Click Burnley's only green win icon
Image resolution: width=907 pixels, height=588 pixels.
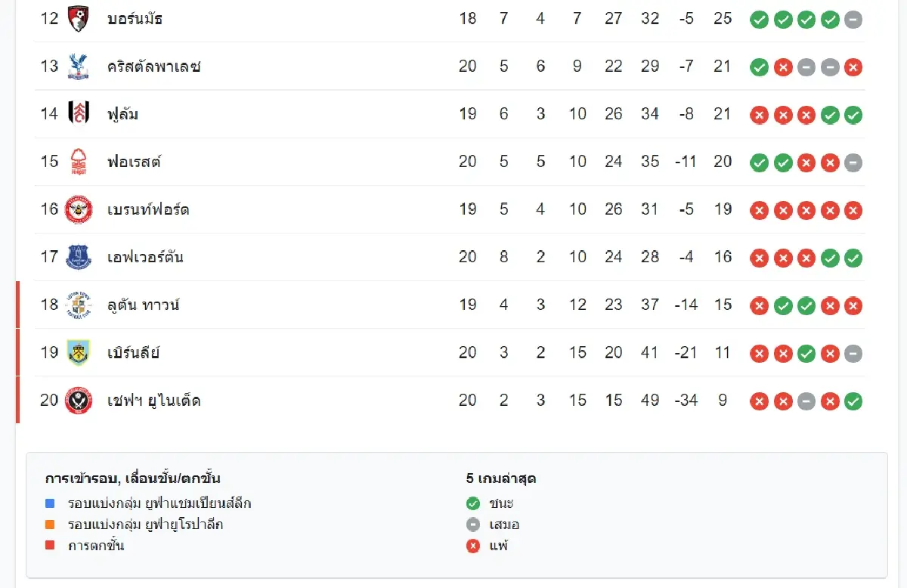(x=806, y=353)
